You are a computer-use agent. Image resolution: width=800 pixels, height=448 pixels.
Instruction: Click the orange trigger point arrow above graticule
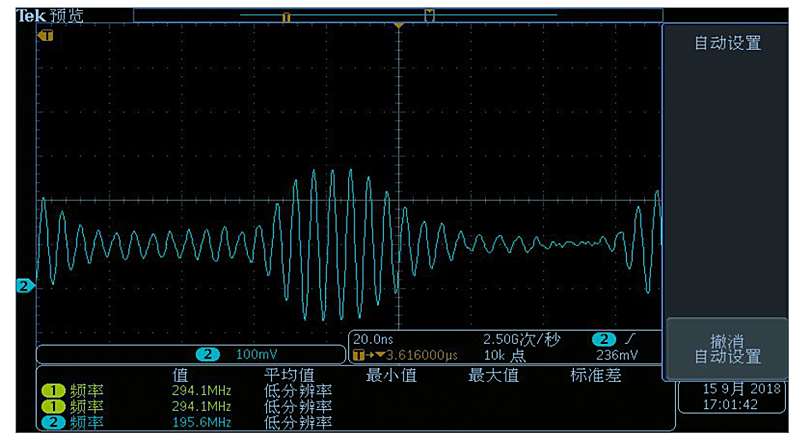pyautogui.click(x=398, y=23)
